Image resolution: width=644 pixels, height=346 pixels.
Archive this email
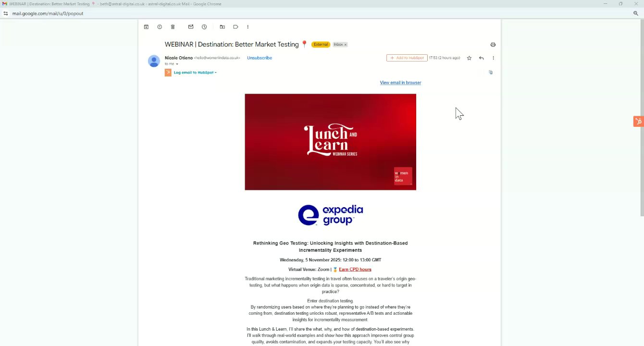pos(146,27)
